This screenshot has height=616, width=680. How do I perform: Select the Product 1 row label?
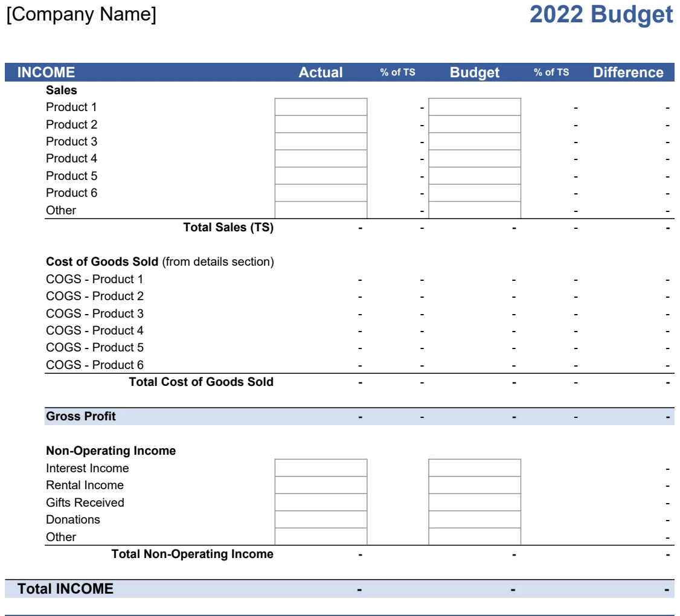(x=71, y=107)
